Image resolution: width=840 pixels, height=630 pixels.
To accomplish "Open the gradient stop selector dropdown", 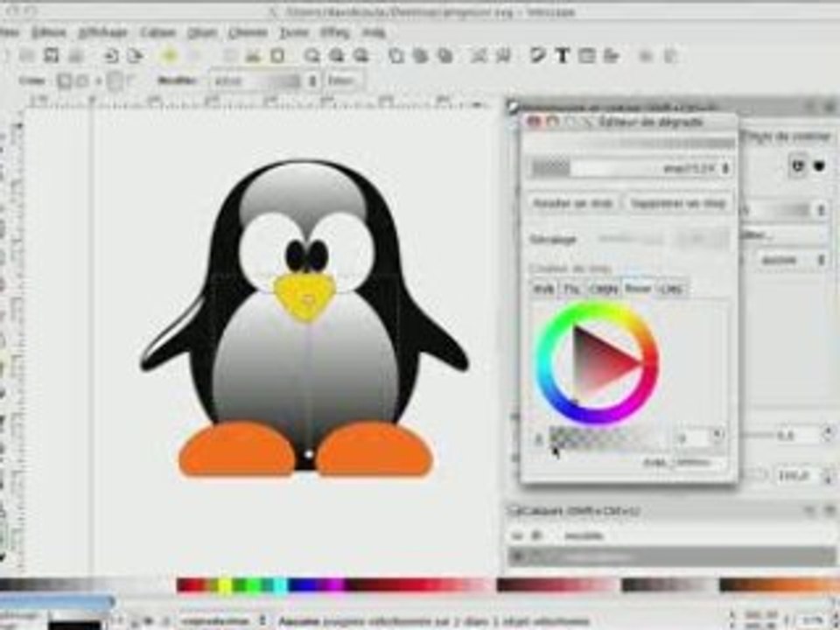I will click(631, 168).
